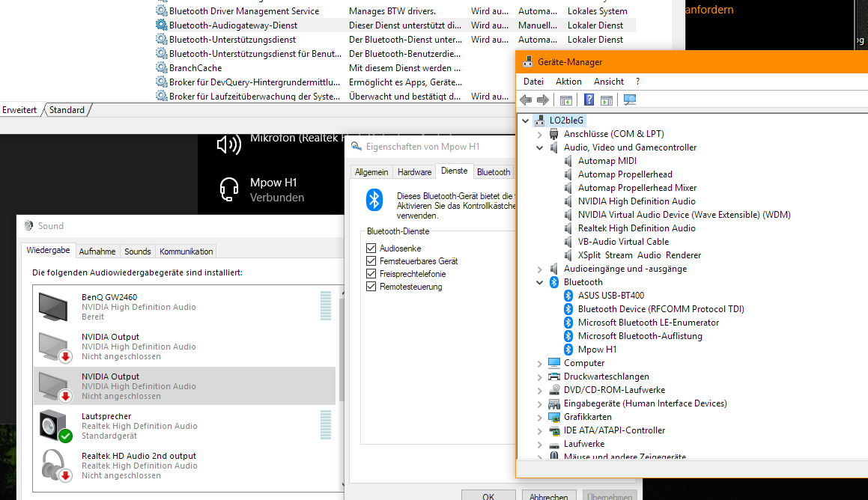This screenshot has height=500, width=868.
Task: Open the Aktion menu
Action: pos(568,82)
